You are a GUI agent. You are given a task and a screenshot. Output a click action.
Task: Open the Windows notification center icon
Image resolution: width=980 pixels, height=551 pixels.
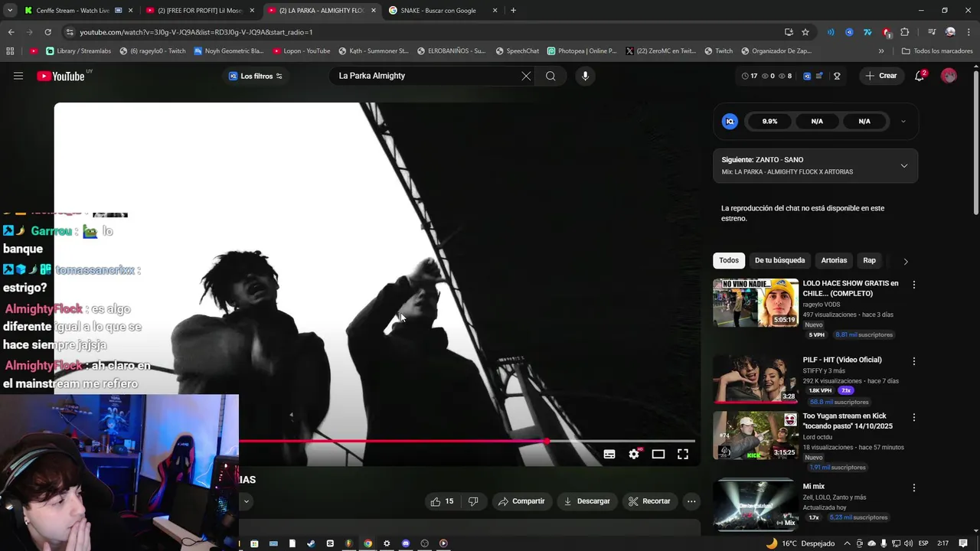pos(963,543)
